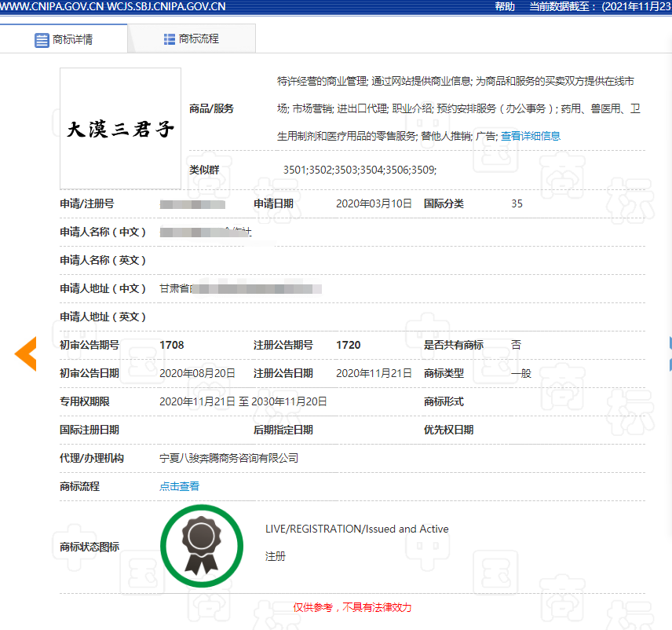Click the document icon on 商标详情 tab
This screenshot has width=672, height=630.
[x=42, y=39]
